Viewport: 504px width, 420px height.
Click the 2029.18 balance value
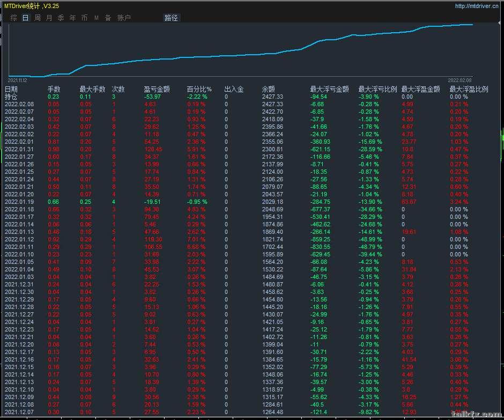[x=272, y=202]
